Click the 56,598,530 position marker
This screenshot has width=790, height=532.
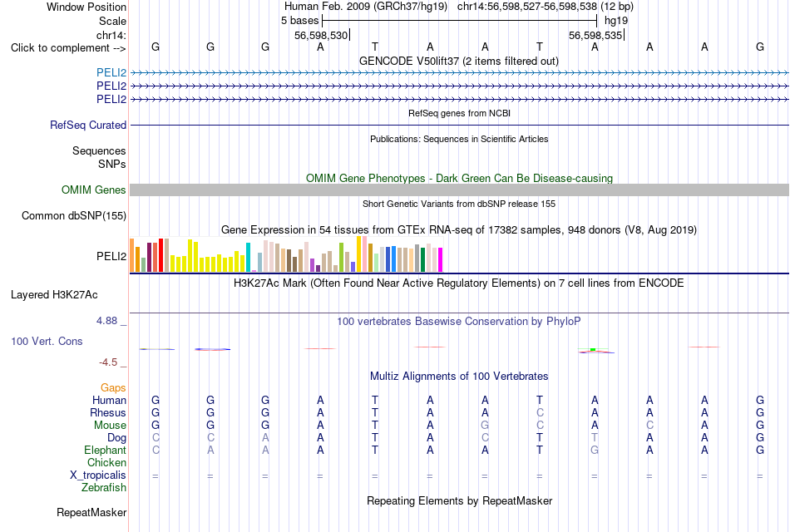pos(322,35)
